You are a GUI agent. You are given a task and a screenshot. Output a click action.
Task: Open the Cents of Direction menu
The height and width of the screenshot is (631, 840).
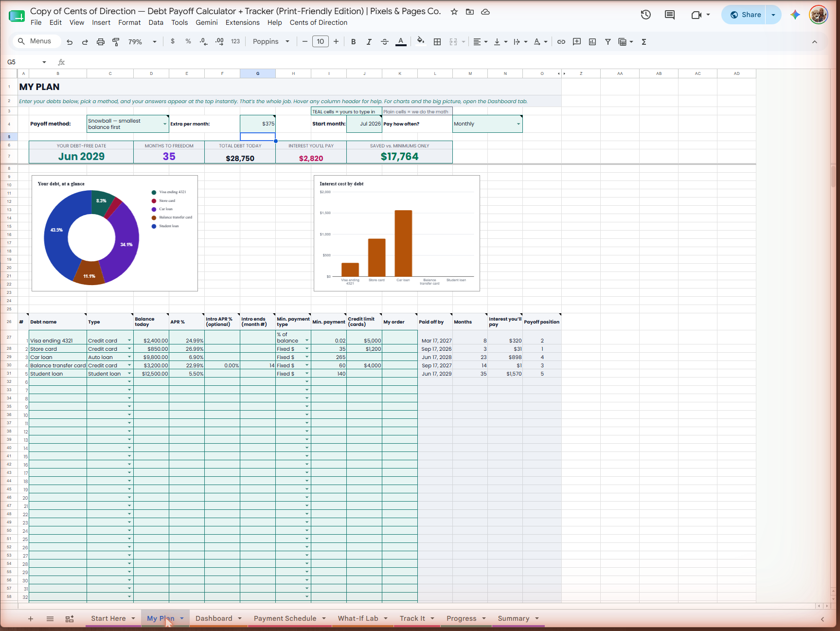pyautogui.click(x=319, y=22)
